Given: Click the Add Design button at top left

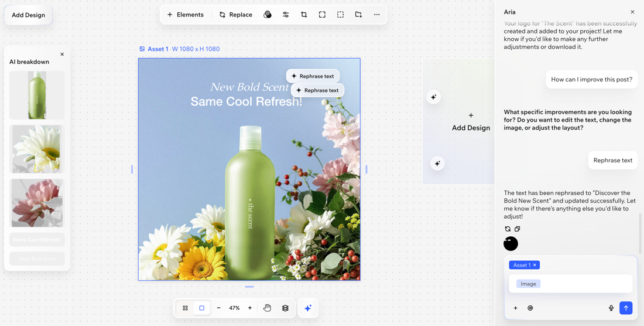Looking at the screenshot, I should click(28, 15).
